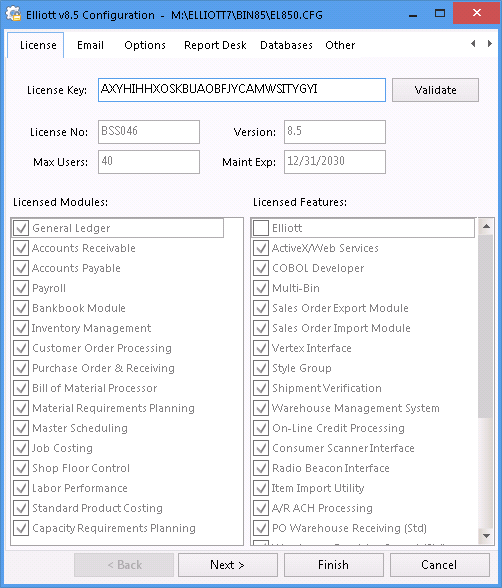Image resolution: width=502 pixels, height=588 pixels.
Task: Switch to the Email tab
Action: tap(90, 45)
